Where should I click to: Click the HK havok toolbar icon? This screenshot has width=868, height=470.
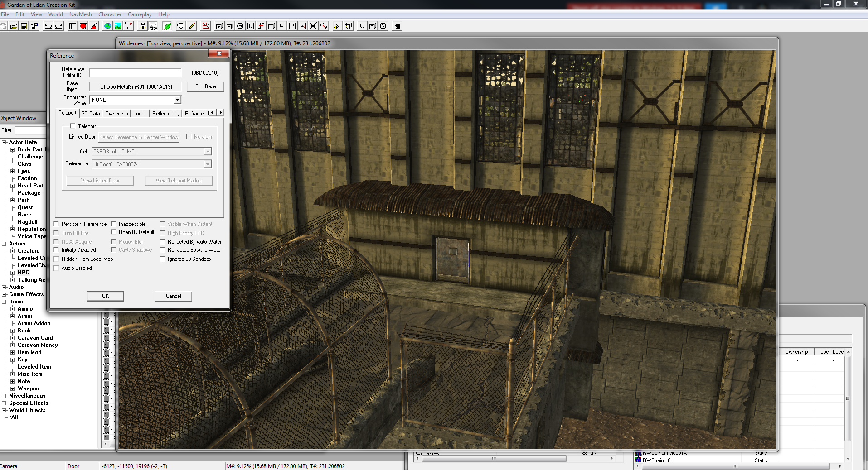click(129, 26)
